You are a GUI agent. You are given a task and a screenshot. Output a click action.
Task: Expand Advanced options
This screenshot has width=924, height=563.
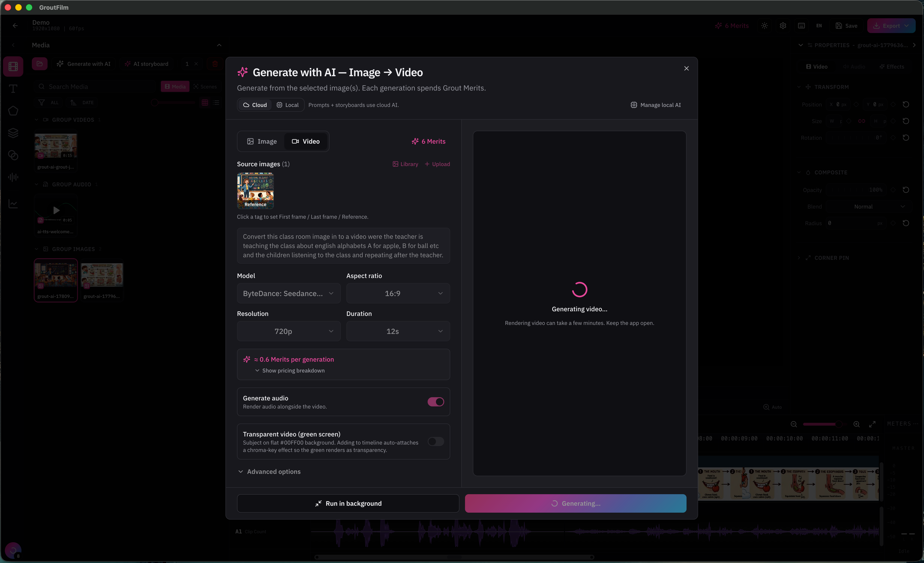point(269,472)
